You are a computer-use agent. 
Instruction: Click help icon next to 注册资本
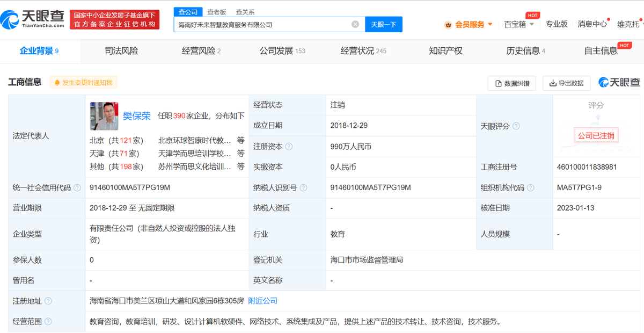point(288,146)
